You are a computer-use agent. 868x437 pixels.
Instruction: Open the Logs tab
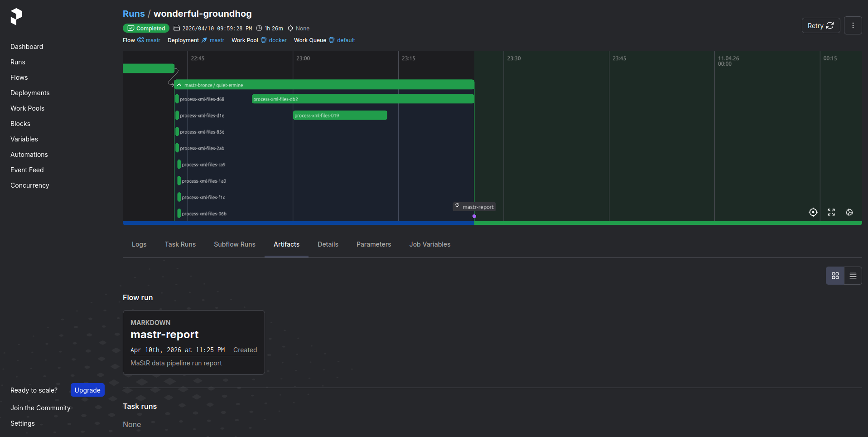(x=139, y=244)
